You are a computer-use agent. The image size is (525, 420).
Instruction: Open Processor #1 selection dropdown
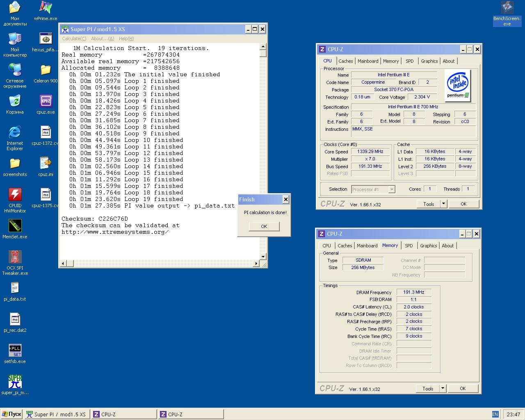(373, 189)
